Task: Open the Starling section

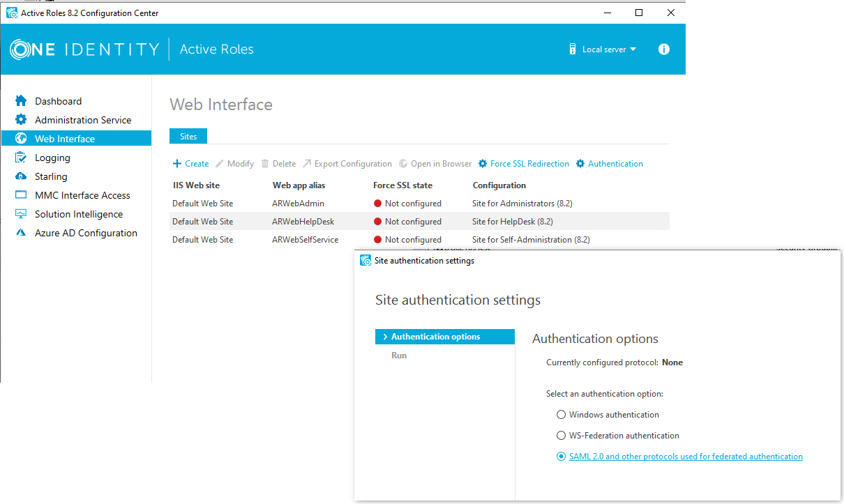Action: [x=51, y=176]
